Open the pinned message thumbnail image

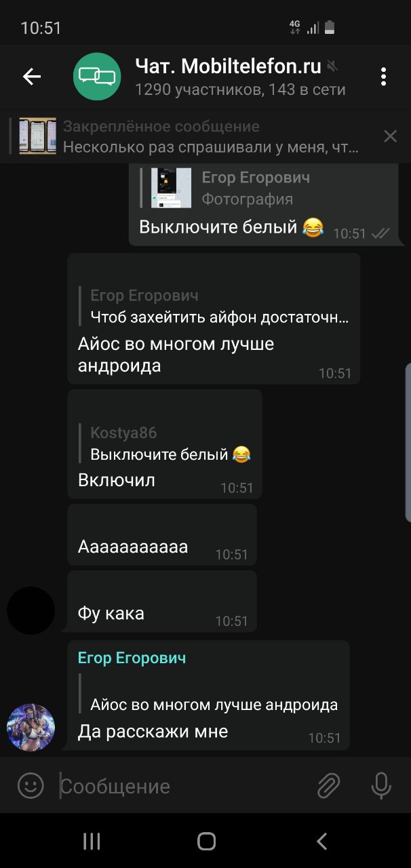[x=37, y=136]
